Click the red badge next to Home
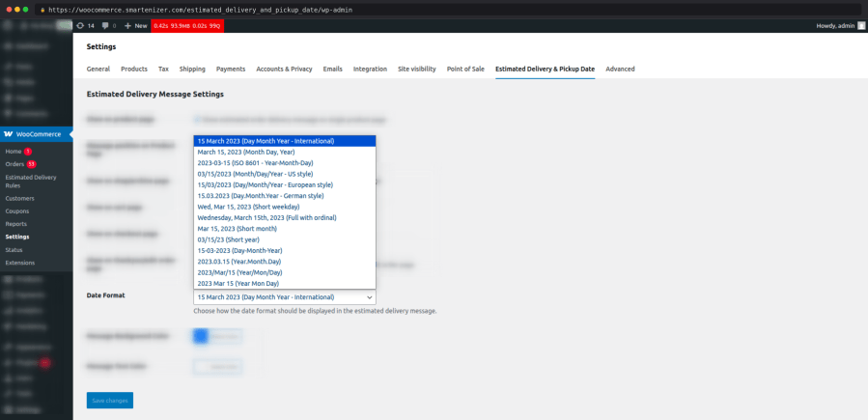The width and height of the screenshot is (868, 420). coord(28,151)
